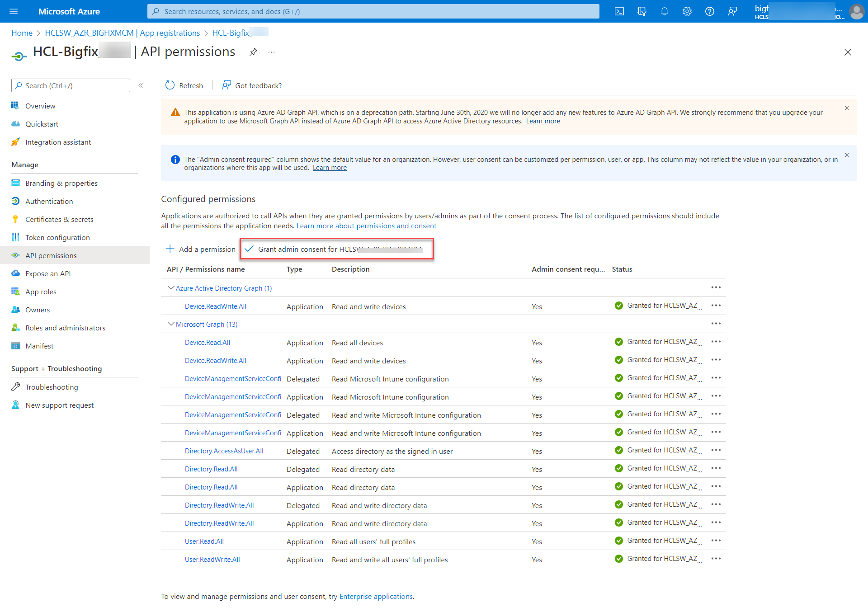Open the account avatar menu

point(856,11)
